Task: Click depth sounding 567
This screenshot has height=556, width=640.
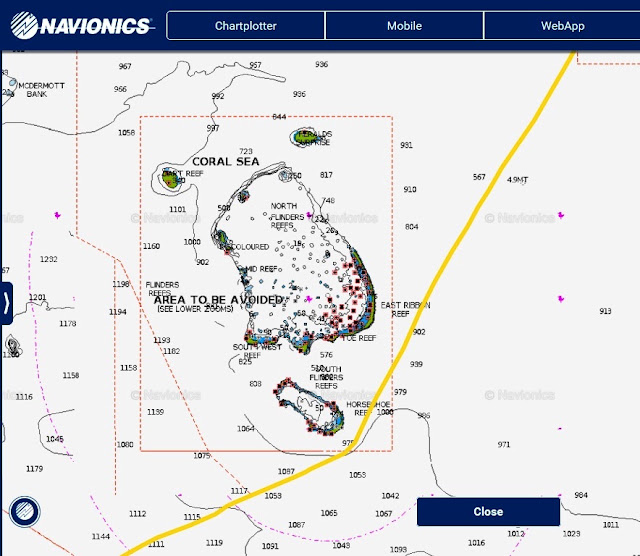Action: [x=479, y=177]
